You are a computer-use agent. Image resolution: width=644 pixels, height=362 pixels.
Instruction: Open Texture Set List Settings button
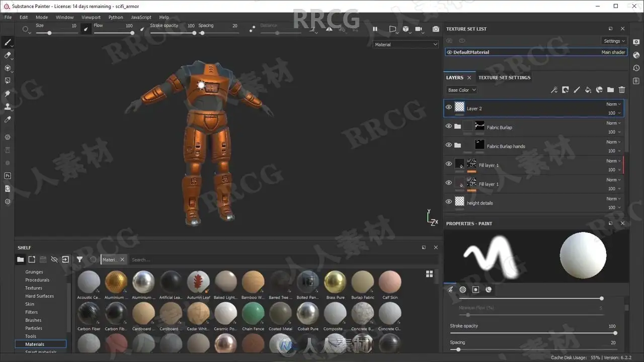point(614,41)
